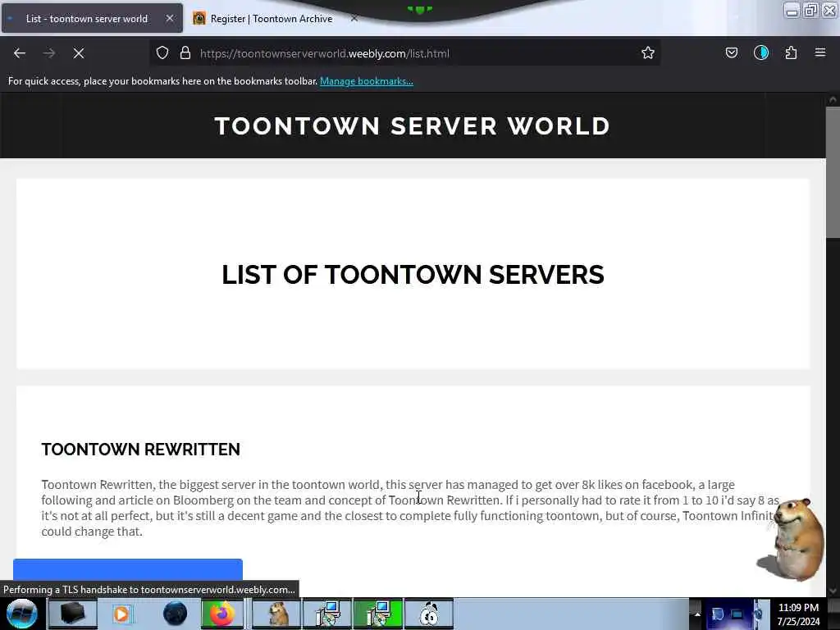This screenshot has width=840, height=630.
Task: Open the green-highlighted installer taskbar button
Action: tap(378, 614)
